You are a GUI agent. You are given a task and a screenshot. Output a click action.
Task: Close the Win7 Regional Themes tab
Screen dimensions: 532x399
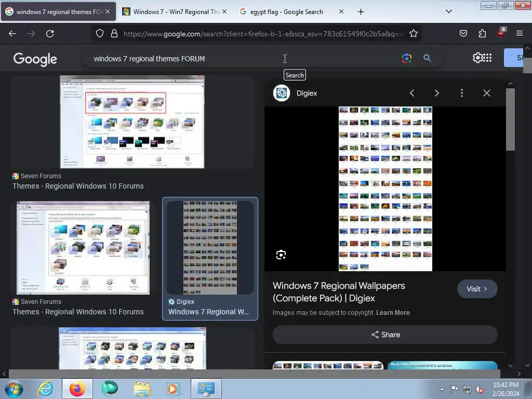(224, 11)
